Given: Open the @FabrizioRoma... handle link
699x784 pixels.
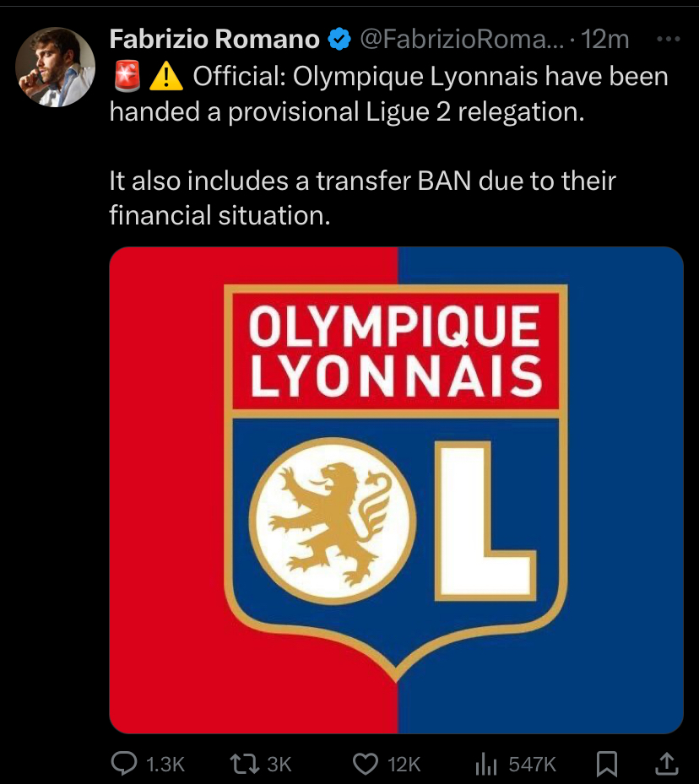Looking at the screenshot, I should click(x=462, y=39).
